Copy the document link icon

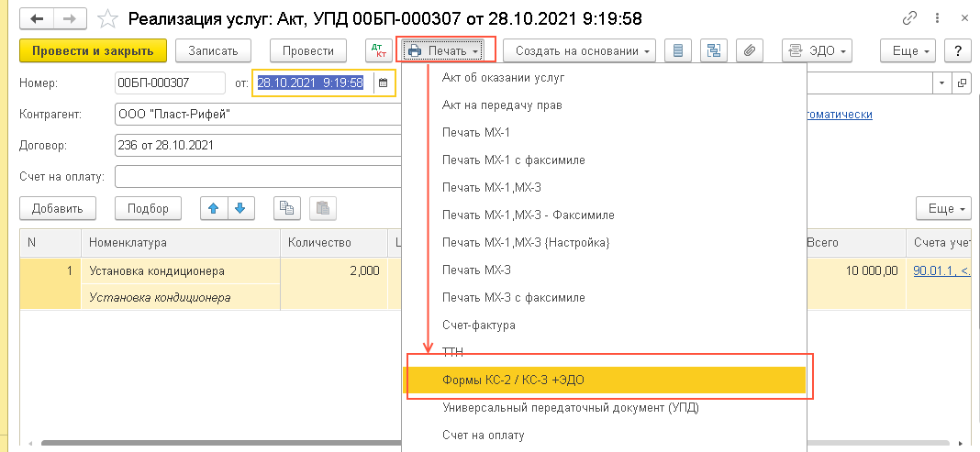point(910,18)
